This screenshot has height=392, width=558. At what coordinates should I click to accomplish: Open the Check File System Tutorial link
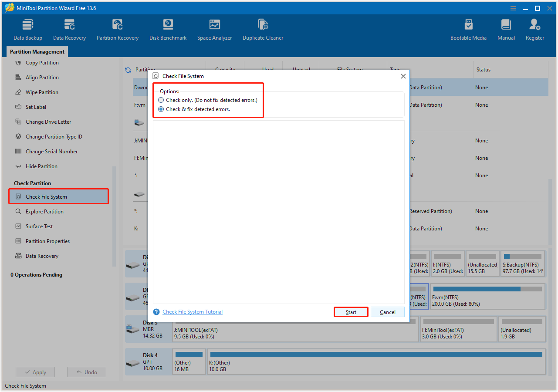[x=193, y=311]
